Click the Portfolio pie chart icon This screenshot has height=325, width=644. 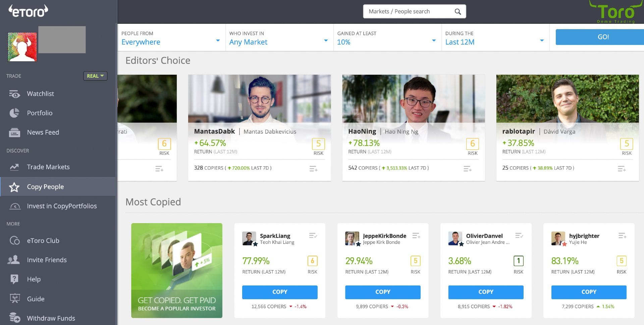click(x=14, y=113)
